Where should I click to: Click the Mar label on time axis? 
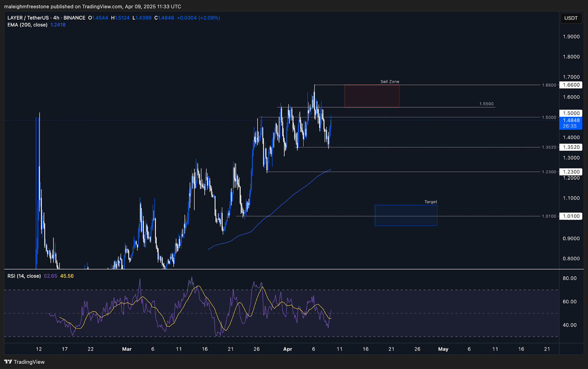(127, 349)
